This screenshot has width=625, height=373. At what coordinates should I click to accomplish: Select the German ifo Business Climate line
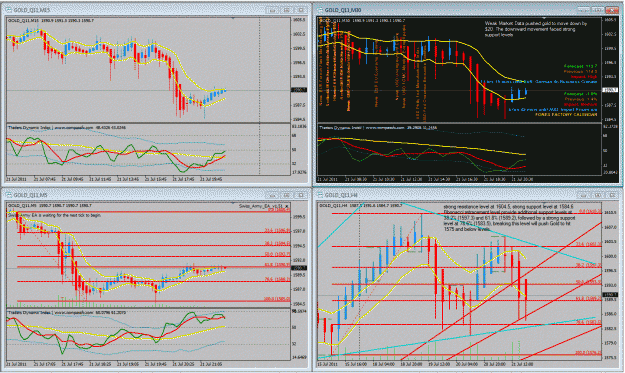539,81
